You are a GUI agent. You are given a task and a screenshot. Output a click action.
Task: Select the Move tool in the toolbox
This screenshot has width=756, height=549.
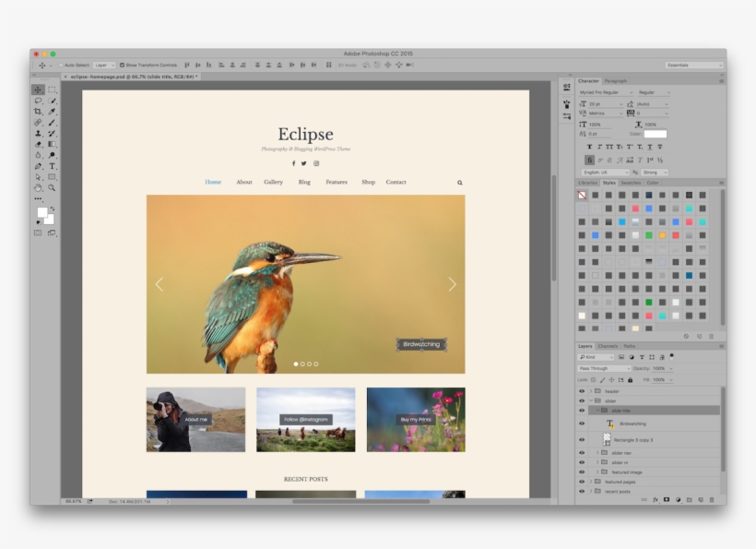(38, 90)
